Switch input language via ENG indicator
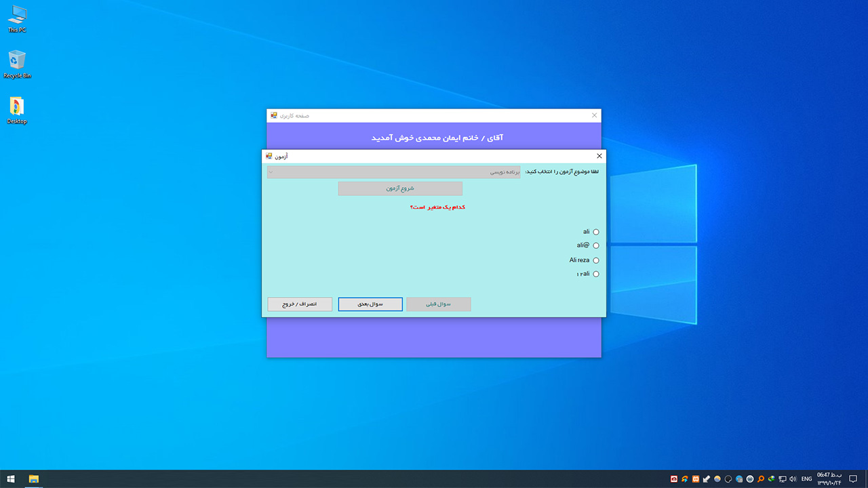Screen dimensions: 868x488 point(806,479)
